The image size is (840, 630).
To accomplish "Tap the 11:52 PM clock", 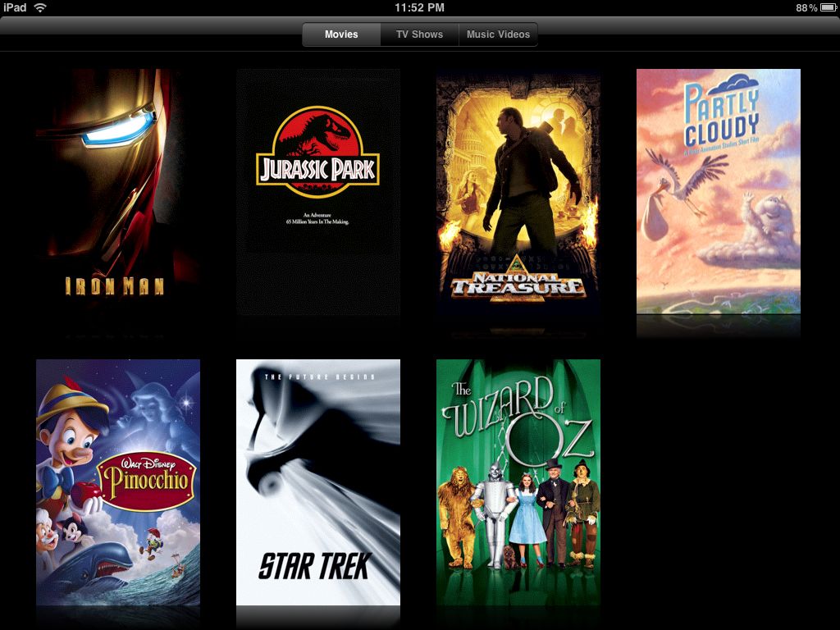I will [x=419, y=7].
